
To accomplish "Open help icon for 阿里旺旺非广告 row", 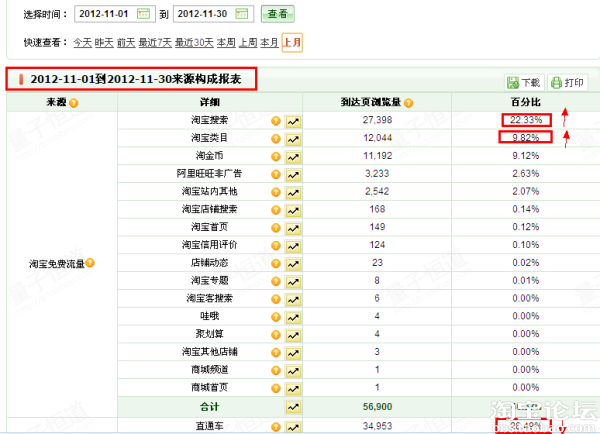I will tap(276, 175).
